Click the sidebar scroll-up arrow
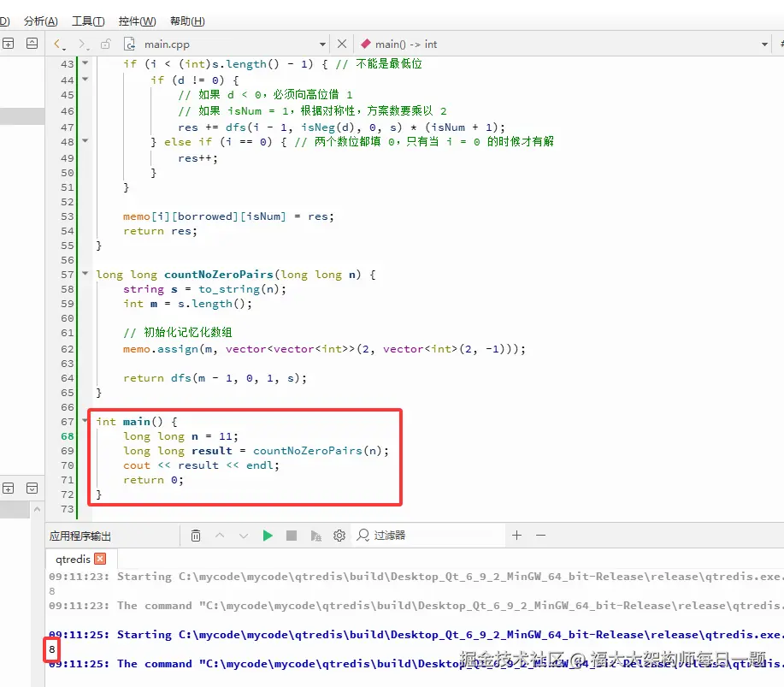Screen dimensions: 784x687 click(x=37, y=510)
